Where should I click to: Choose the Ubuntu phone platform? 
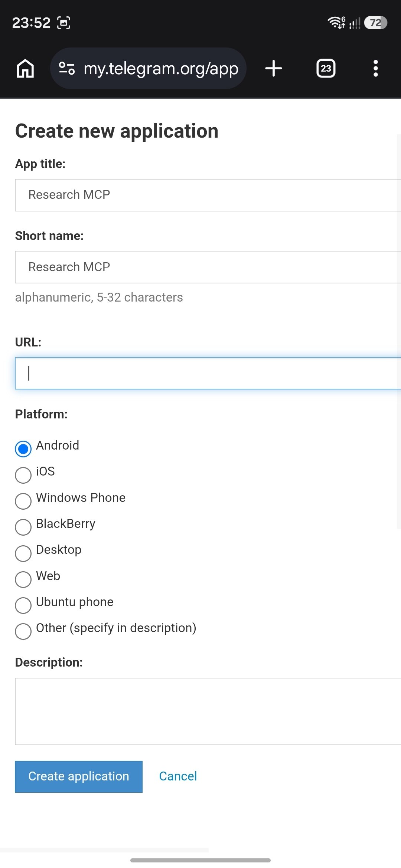coord(23,605)
